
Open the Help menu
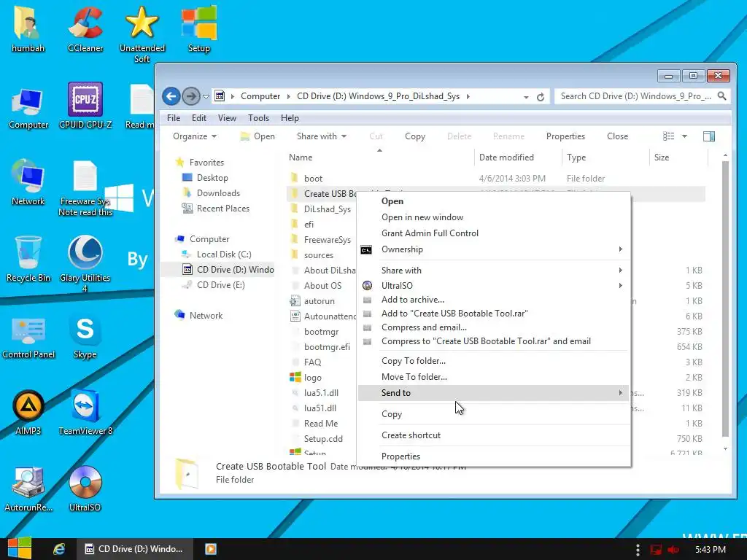click(290, 118)
